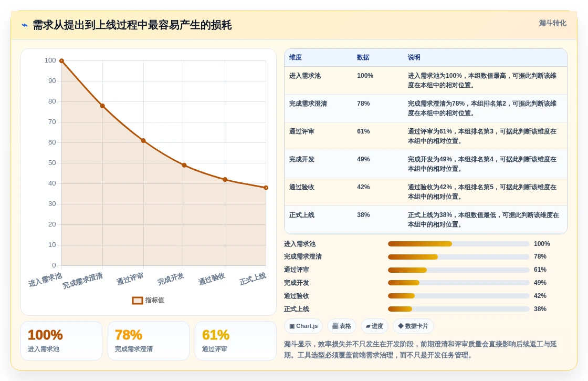
Task: Click the 完成开发 table row label
Action: tap(301, 159)
